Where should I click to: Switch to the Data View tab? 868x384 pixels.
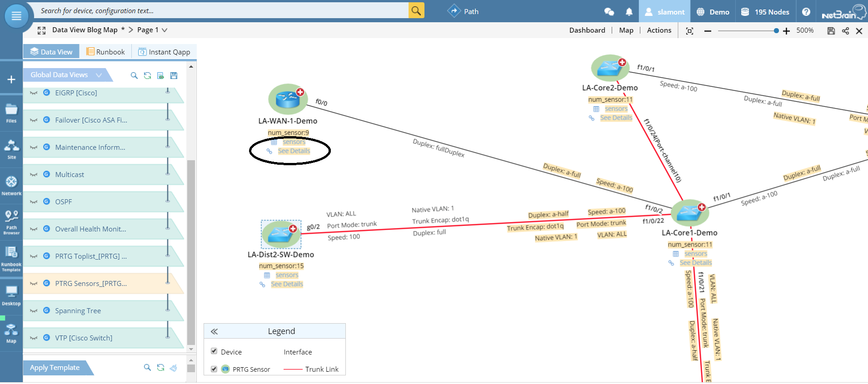point(51,52)
